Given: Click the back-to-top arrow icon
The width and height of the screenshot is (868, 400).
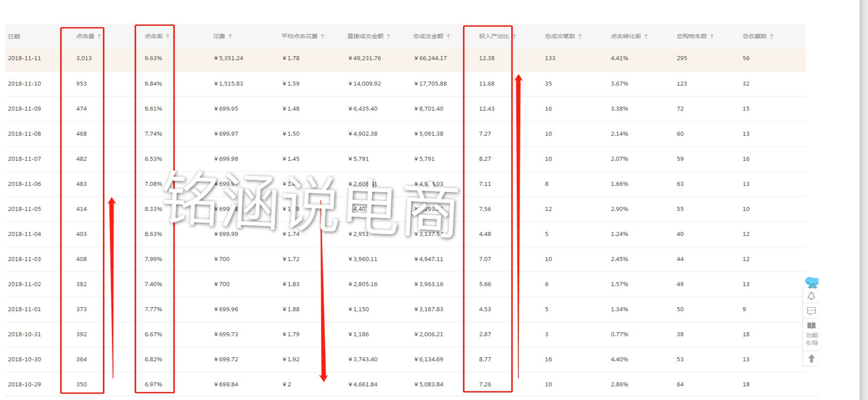Looking at the screenshot, I should point(811,359).
